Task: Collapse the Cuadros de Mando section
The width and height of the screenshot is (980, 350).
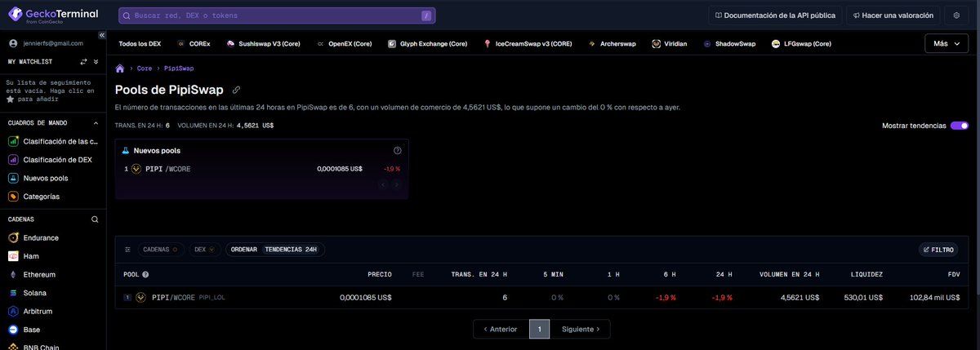Action: tap(96, 123)
